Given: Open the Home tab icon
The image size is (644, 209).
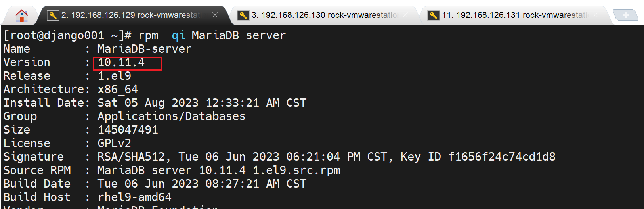Looking at the screenshot, I should pos(21,15).
